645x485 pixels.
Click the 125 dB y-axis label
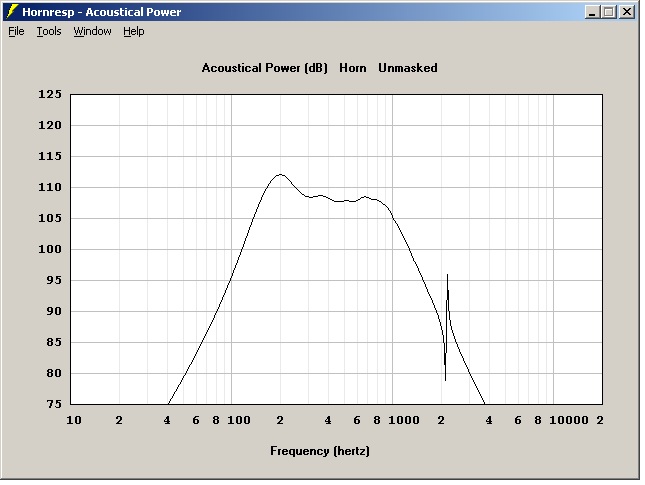[x=50, y=94]
